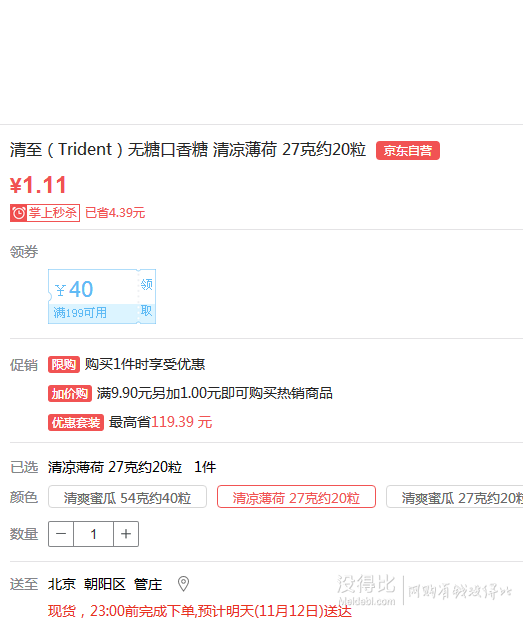Screen dimensions: 523x625
Task: Click the 已省4.39元 savings text
Action: pyautogui.click(x=115, y=213)
